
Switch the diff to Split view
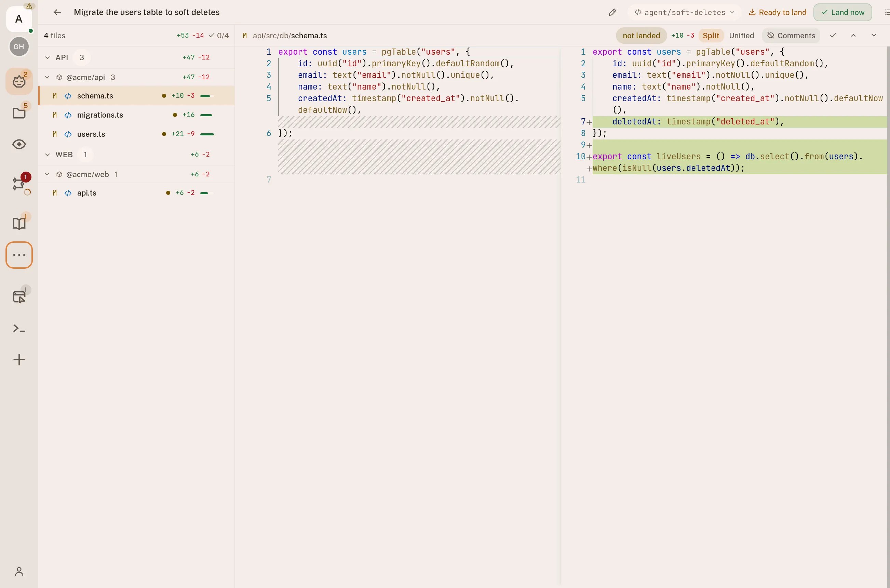coord(711,36)
